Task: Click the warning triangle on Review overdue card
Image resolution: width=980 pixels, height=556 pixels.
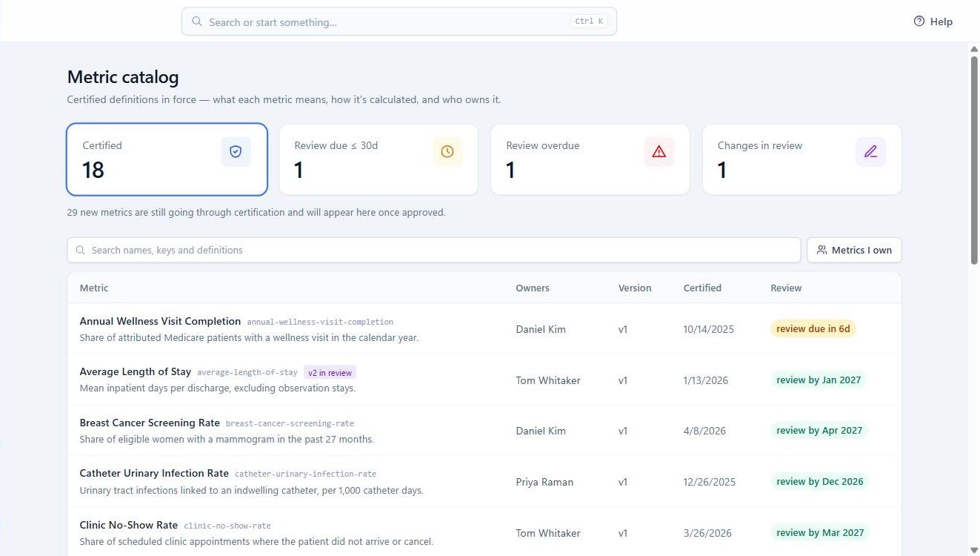Action: pos(659,151)
